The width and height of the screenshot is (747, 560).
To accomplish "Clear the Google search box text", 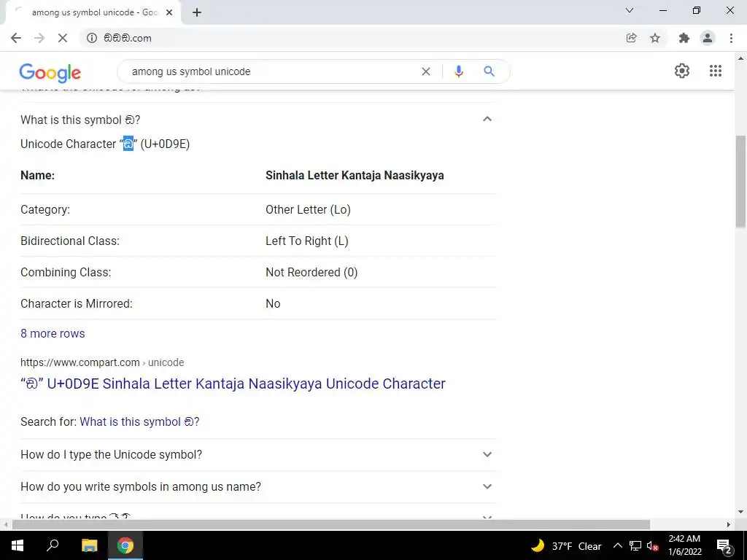I will point(426,71).
